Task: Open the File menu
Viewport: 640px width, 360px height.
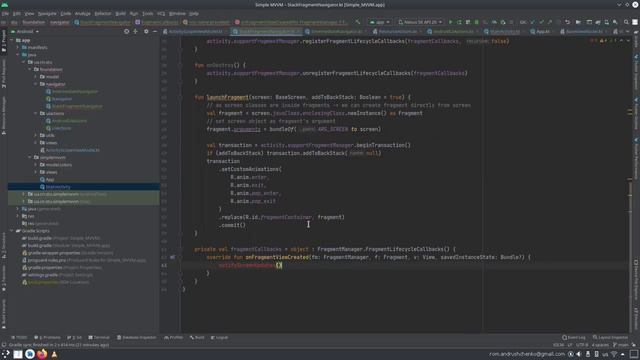Action: click(5, 13)
